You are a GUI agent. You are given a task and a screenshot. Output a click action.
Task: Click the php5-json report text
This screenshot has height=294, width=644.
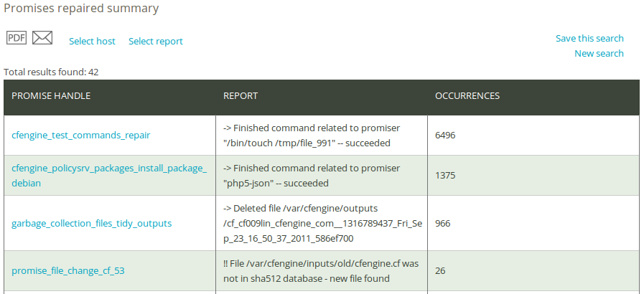(x=276, y=183)
